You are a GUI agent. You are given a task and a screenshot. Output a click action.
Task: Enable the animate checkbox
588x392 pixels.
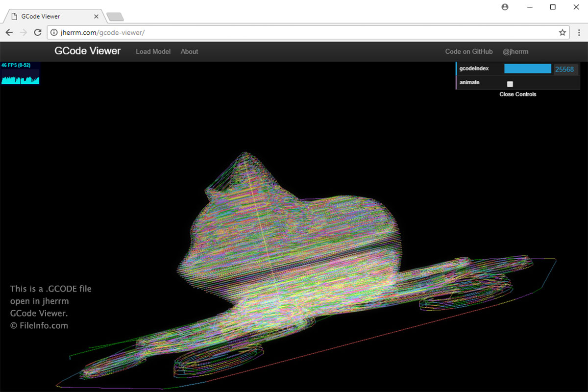point(510,84)
